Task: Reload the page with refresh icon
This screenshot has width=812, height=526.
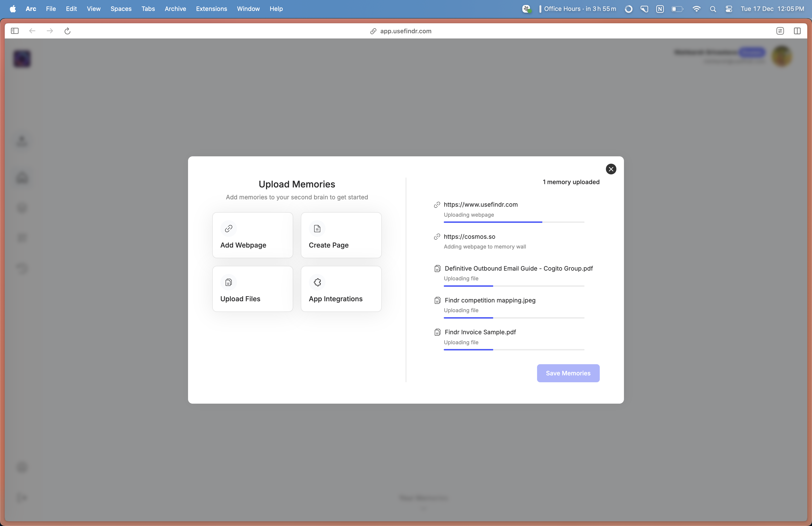Action: 68,31
